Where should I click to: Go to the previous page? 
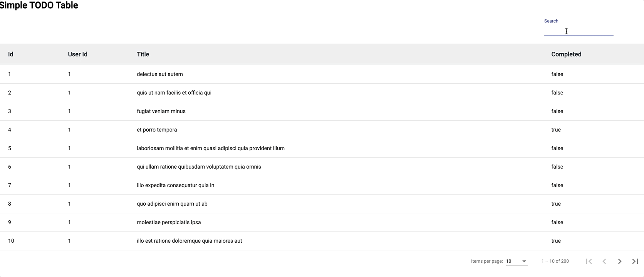(604, 261)
